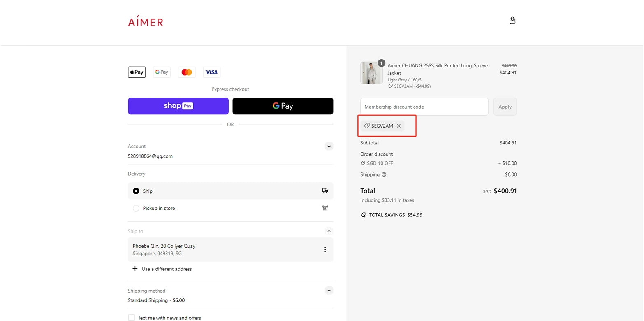Click the struck-through price $449.90
The image size is (644, 321).
click(509, 66)
